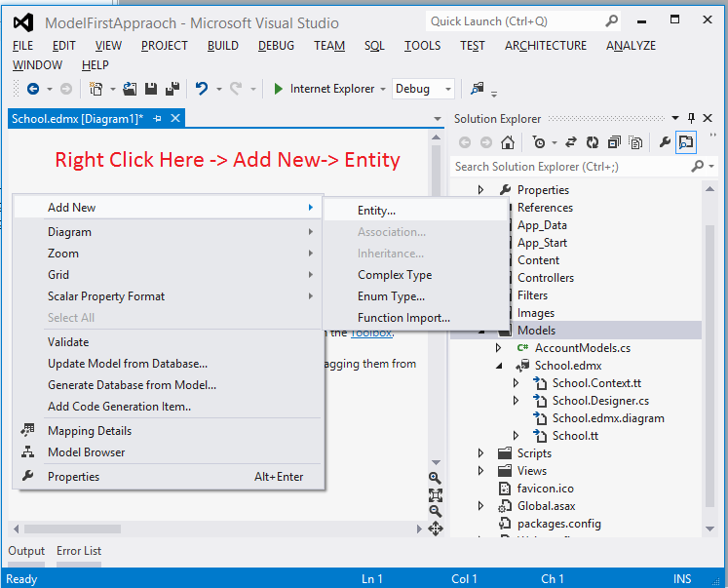
Task: Select Entity... from Add New submenu
Action: click(376, 211)
